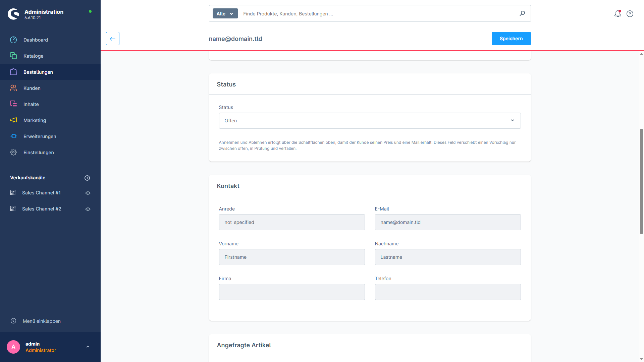Go back with the arrow button
Image resolution: width=644 pixels, height=362 pixels.
click(113, 39)
